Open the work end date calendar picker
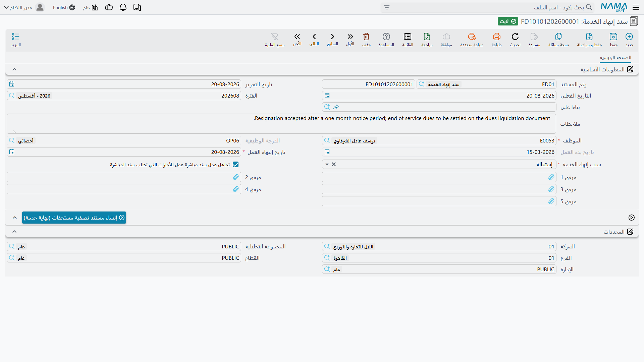 12,152
